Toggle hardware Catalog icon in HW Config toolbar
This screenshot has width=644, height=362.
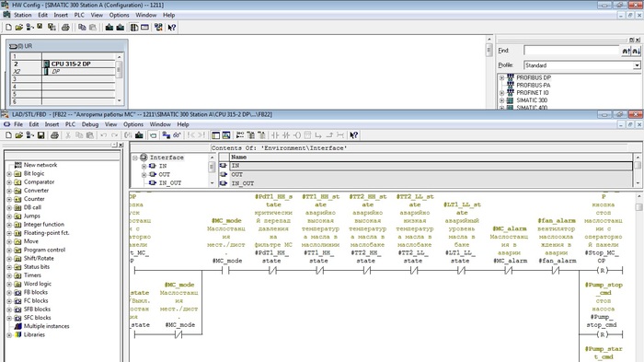pos(134,27)
